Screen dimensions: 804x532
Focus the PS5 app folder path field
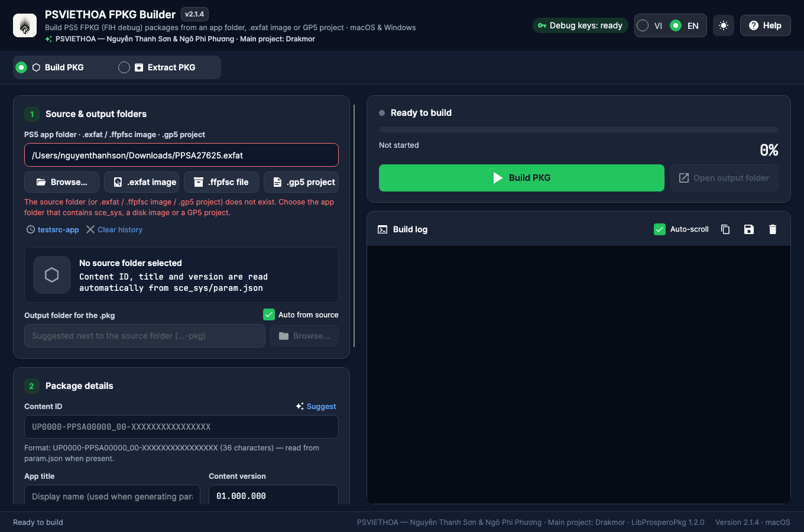coord(181,155)
